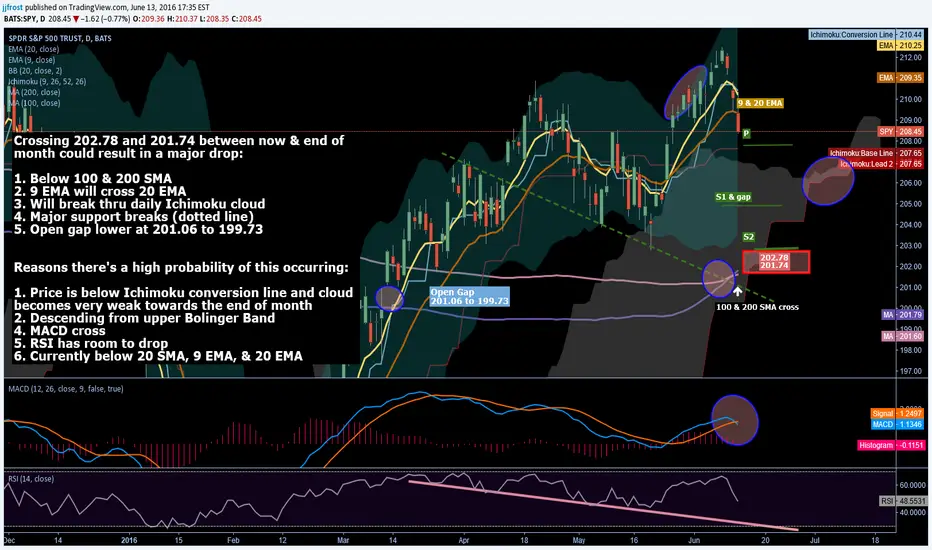Select the 100 & 200 SMA cross note
932x550 pixels.
(757, 307)
